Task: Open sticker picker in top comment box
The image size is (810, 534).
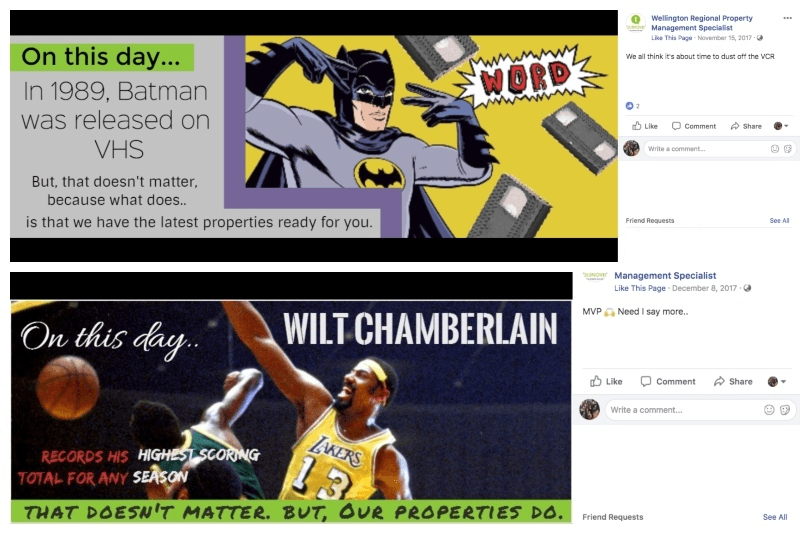Action: coord(787,149)
